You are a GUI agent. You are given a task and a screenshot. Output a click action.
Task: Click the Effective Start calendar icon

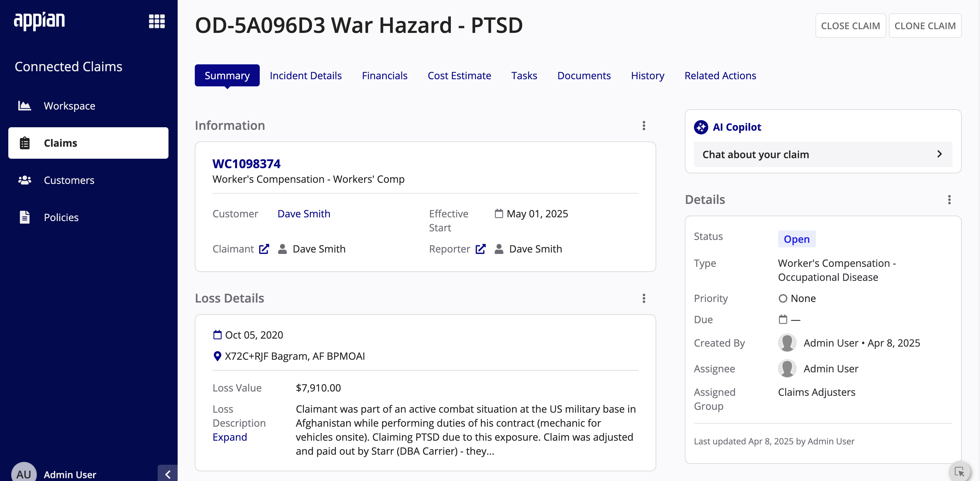[x=499, y=214]
